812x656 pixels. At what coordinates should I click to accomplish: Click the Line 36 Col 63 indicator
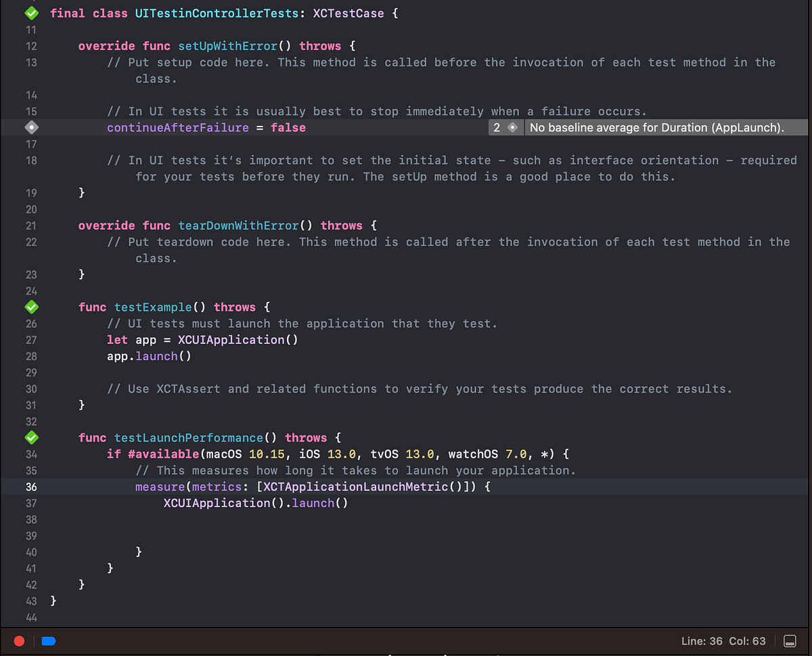point(723,640)
